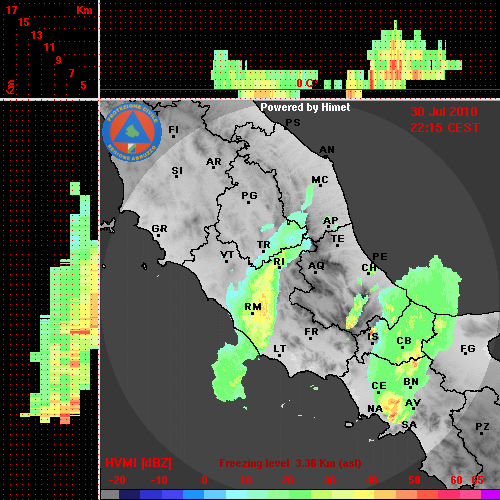This screenshot has width=500, height=500.
Task: Click the CB city label
Action: coord(404,341)
